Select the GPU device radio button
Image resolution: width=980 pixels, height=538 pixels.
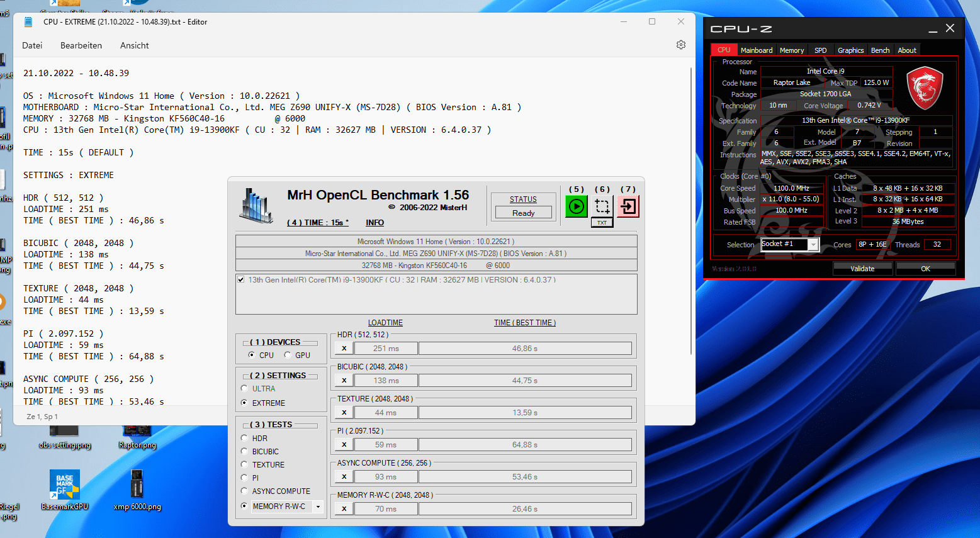pyautogui.click(x=288, y=355)
